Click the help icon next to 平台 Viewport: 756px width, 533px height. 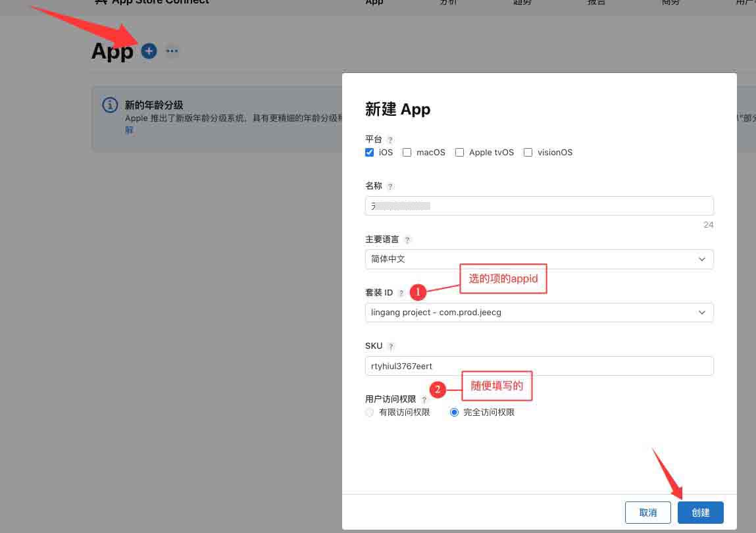390,140
